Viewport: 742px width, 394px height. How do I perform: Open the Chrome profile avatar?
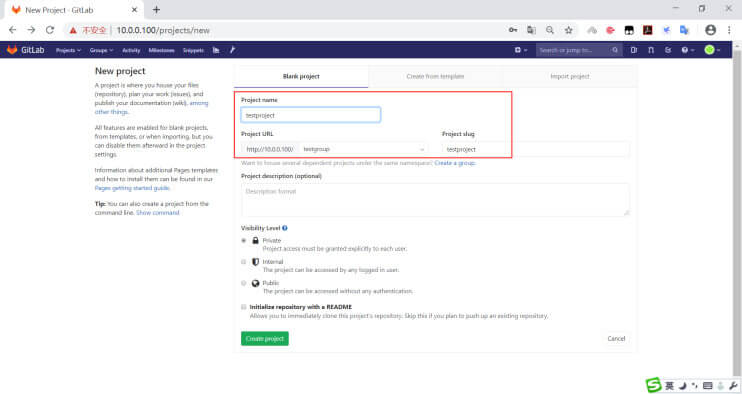pos(710,30)
